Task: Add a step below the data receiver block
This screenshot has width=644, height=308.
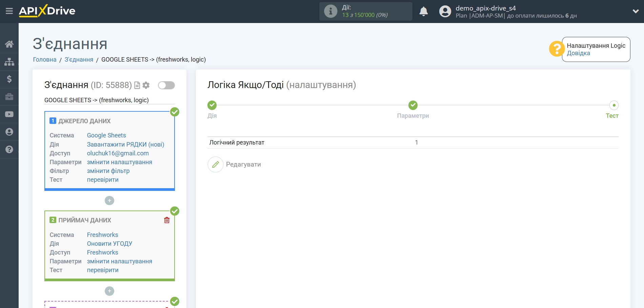Action: click(109, 291)
